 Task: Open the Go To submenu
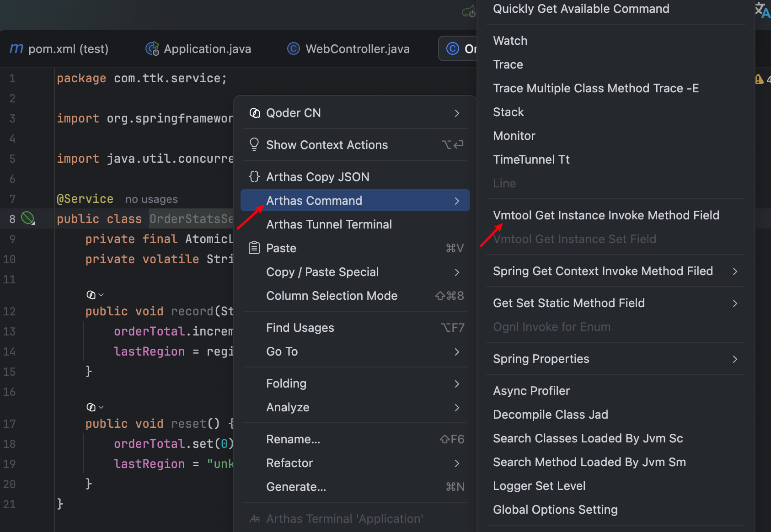355,351
